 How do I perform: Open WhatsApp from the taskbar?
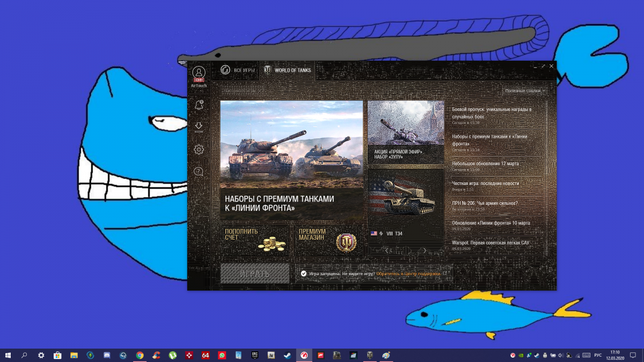(222, 355)
